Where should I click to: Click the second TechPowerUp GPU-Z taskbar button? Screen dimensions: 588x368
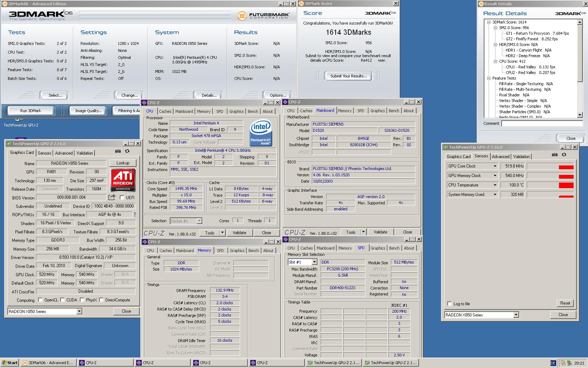tap(391, 363)
